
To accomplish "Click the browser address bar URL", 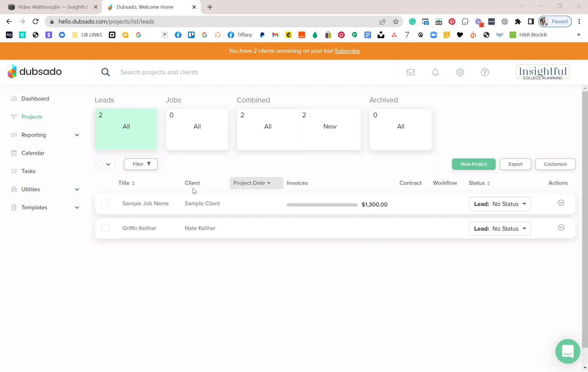I will pyautogui.click(x=106, y=21).
